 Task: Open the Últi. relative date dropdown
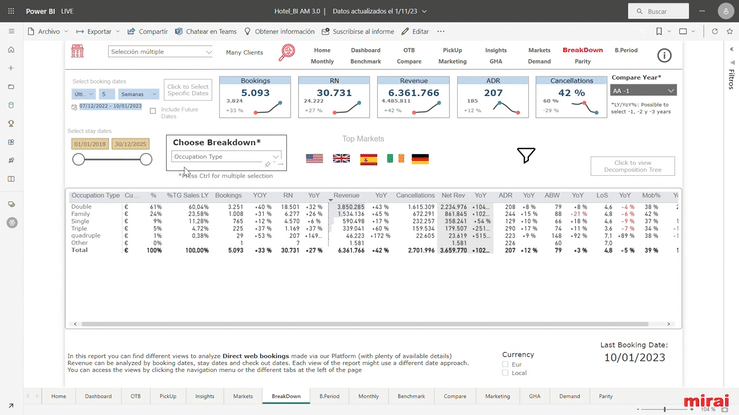click(x=84, y=94)
